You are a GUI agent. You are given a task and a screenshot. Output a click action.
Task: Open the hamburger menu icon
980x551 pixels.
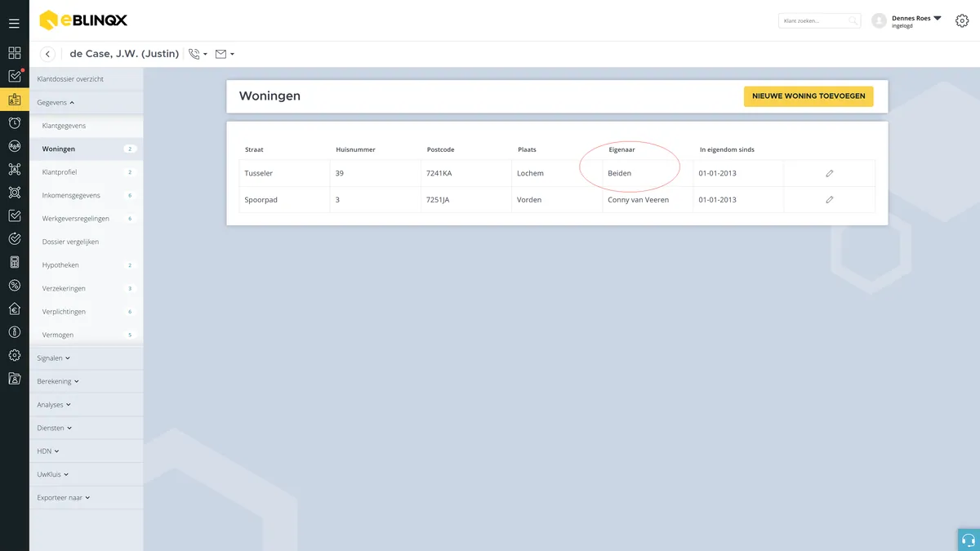point(14,24)
